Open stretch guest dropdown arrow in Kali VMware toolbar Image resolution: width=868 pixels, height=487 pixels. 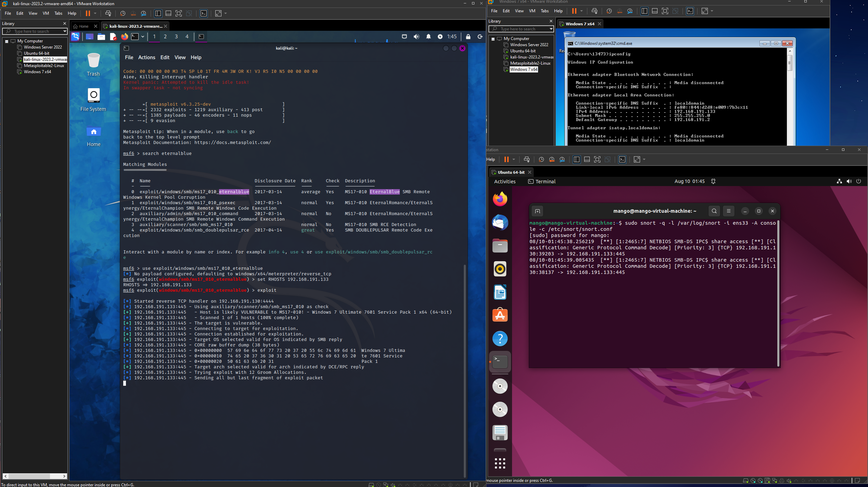[x=226, y=13]
